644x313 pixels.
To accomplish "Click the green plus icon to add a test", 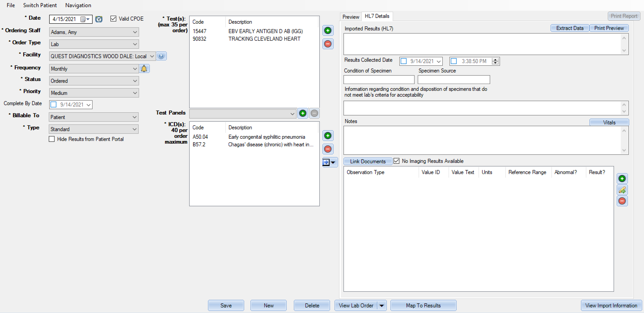I will [328, 30].
